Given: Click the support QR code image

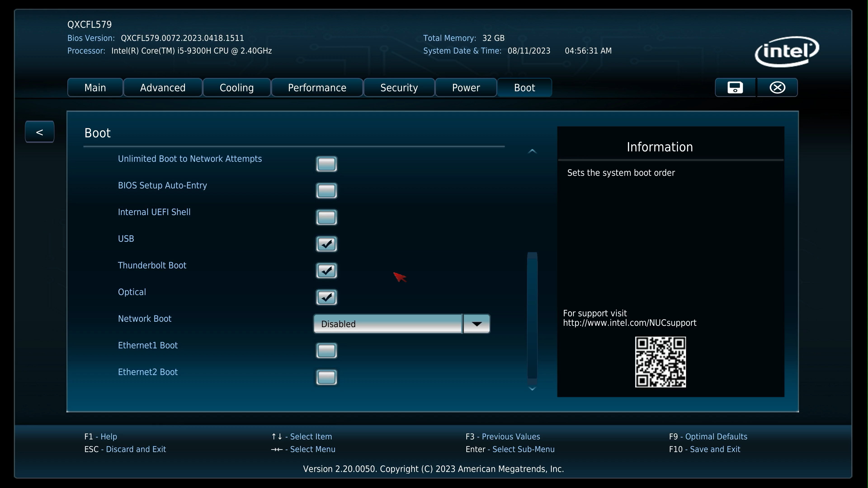Looking at the screenshot, I should click(x=660, y=362).
